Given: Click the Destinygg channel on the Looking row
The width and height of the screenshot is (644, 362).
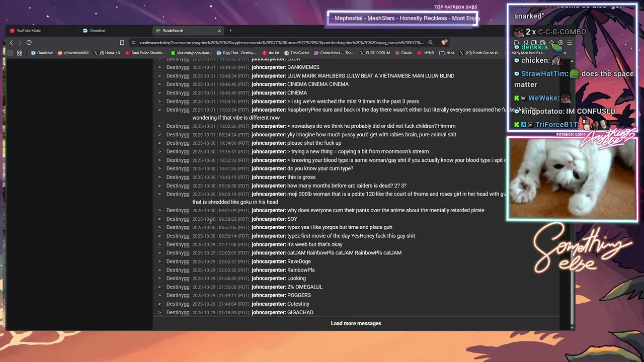Looking at the screenshot, I should (x=178, y=279).
